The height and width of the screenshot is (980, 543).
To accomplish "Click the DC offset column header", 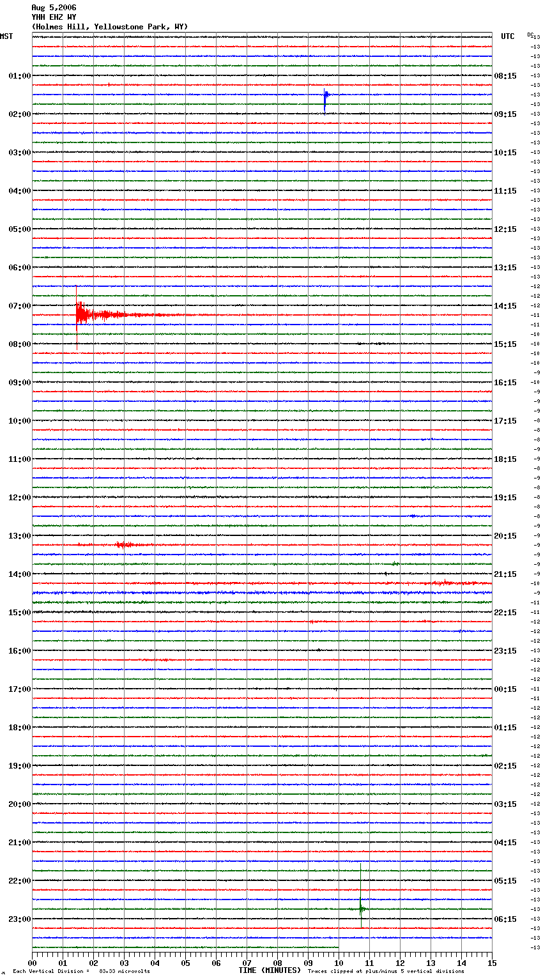I will (x=530, y=34).
